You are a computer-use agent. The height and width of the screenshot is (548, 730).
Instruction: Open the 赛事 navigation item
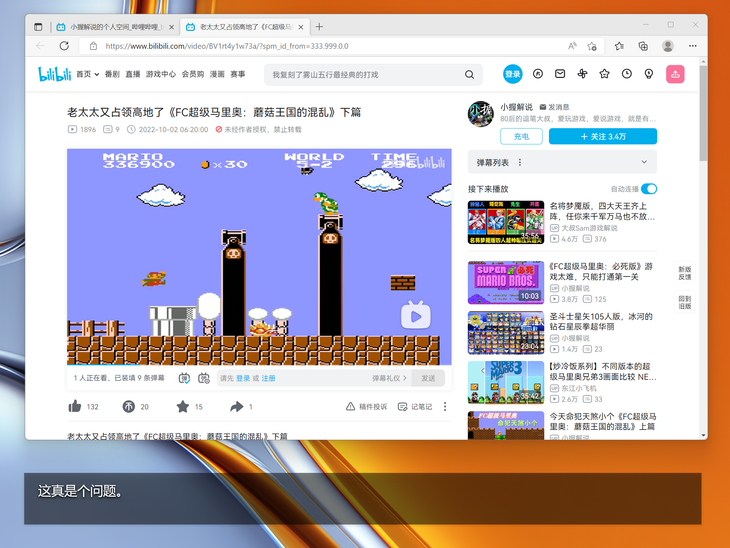coord(237,74)
